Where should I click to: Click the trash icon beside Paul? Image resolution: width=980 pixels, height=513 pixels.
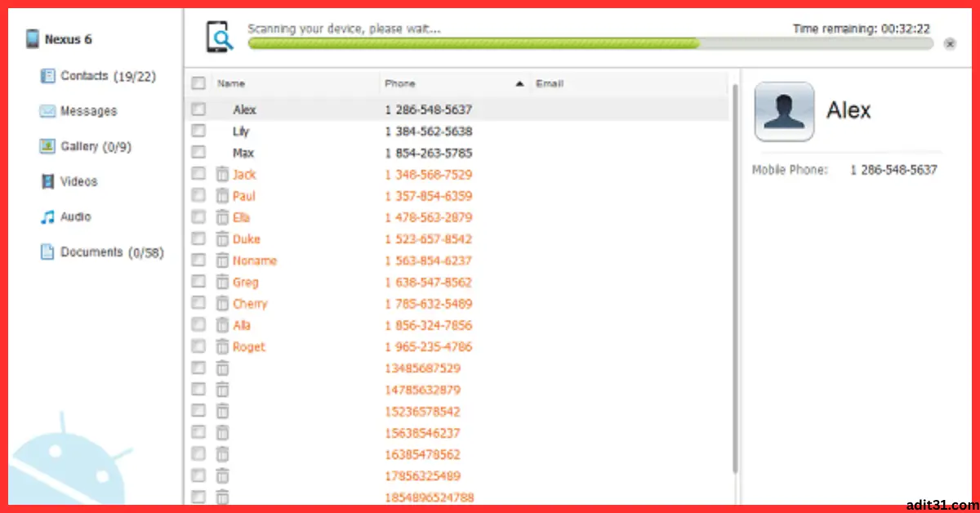coord(222,196)
